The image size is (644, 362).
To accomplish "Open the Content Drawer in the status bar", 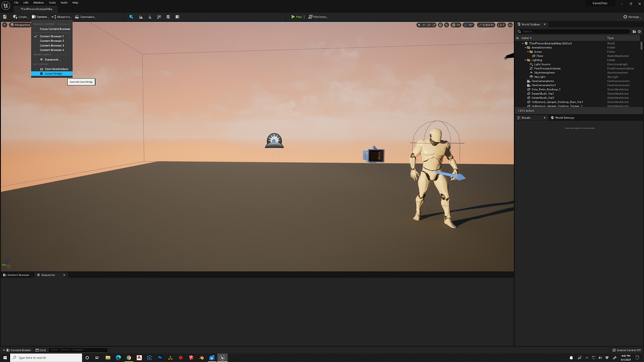I will pyautogui.click(x=18, y=350).
